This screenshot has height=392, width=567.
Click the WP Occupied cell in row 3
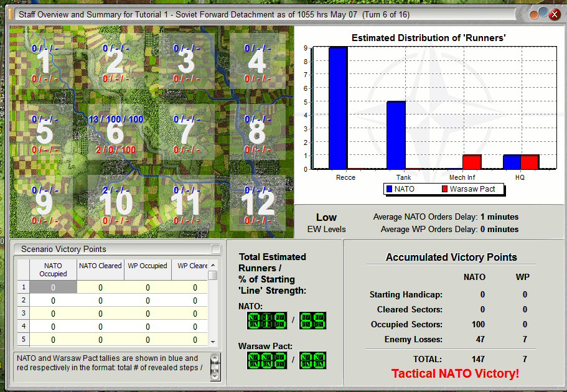[148, 313]
